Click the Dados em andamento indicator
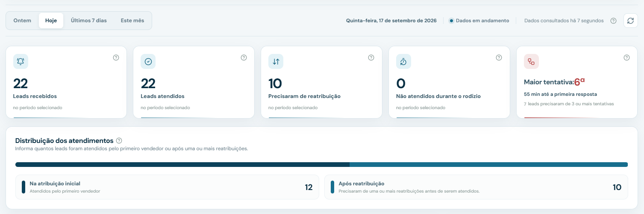The image size is (644, 214). 479,21
